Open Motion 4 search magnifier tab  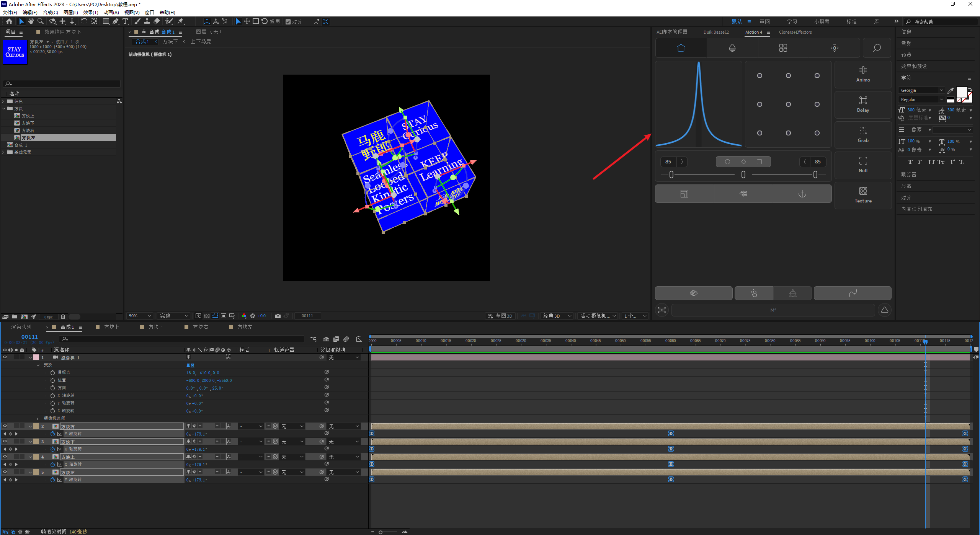click(877, 48)
